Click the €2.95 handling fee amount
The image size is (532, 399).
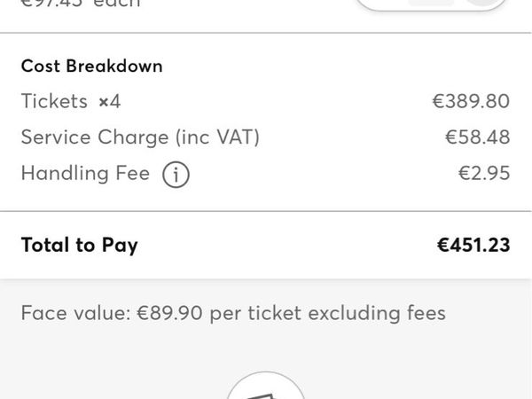[x=484, y=173]
